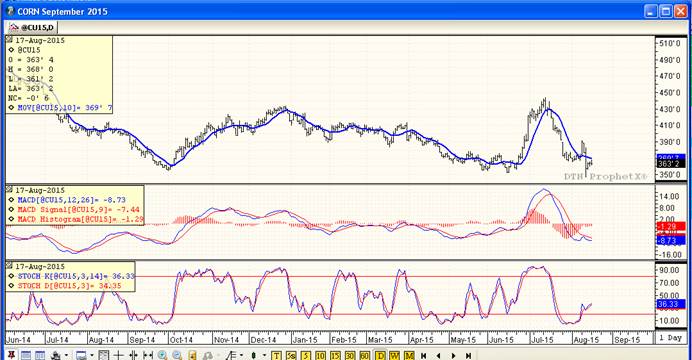Click the MACD legend box corner icon
Viewport: 692px width, 360px height.
10,190
